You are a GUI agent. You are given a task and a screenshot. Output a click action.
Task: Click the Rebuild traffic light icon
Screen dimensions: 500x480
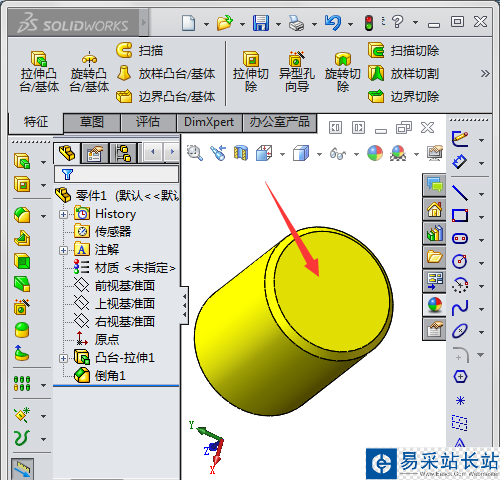(x=369, y=23)
